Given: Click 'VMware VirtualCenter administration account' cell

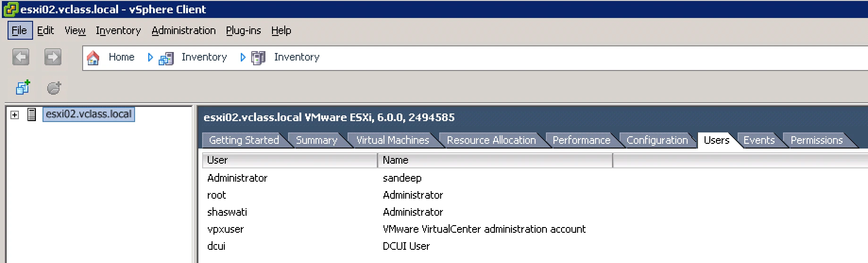Looking at the screenshot, I should tap(484, 229).
